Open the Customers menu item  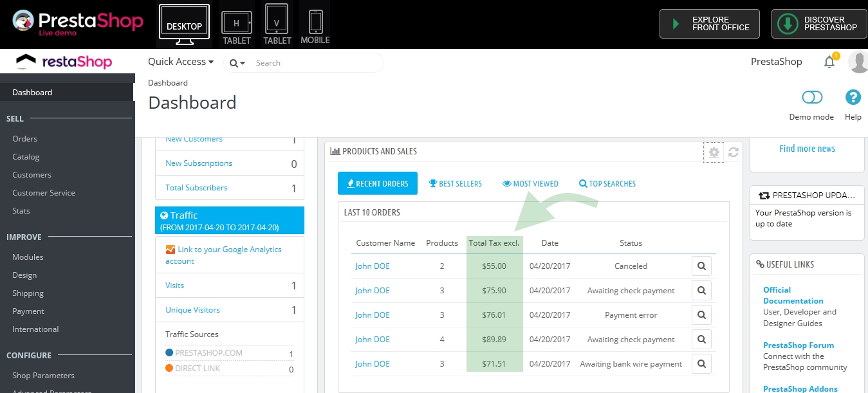[x=32, y=174]
